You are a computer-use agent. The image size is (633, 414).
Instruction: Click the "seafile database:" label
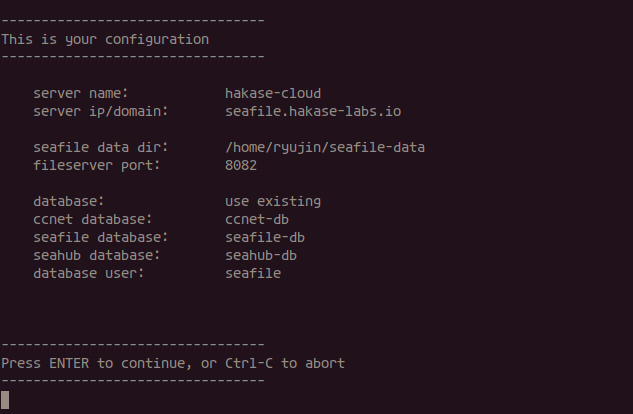tap(100, 237)
